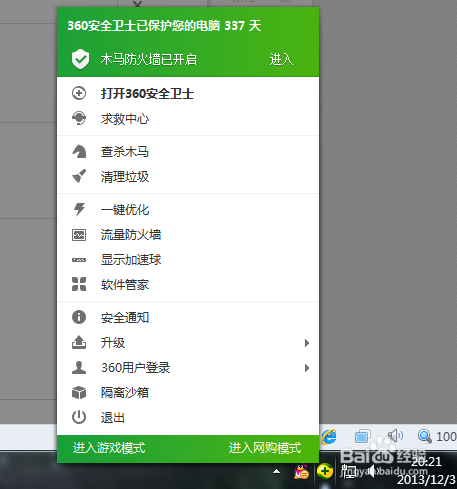Image resolution: width=457 pixels, height=489 pixels.
Task: Click 木马防火墙已开启 status text
Action: click(x=149, y=59)
